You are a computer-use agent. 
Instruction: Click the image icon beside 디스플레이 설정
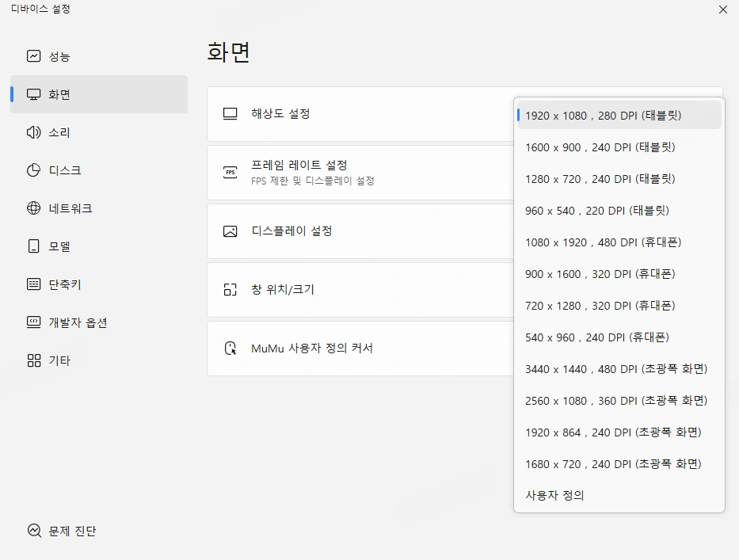(230, 231)
